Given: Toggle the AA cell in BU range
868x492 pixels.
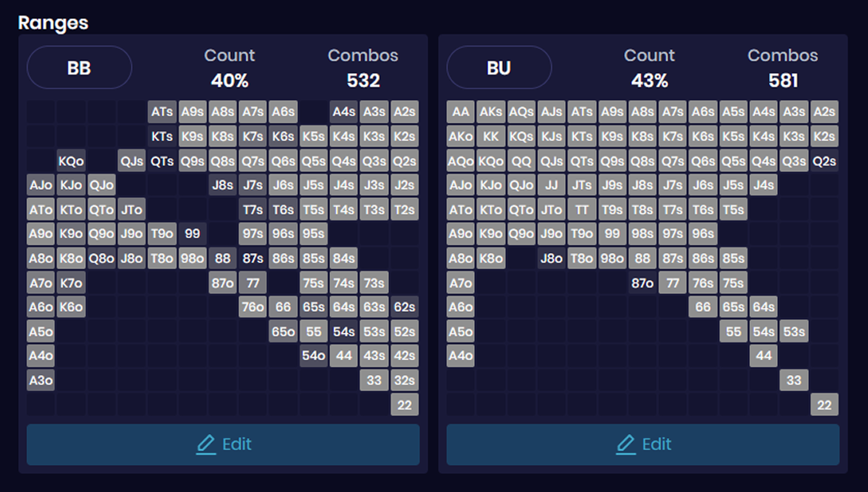Looking at the screenshot, I should click(x=461, y=112).
